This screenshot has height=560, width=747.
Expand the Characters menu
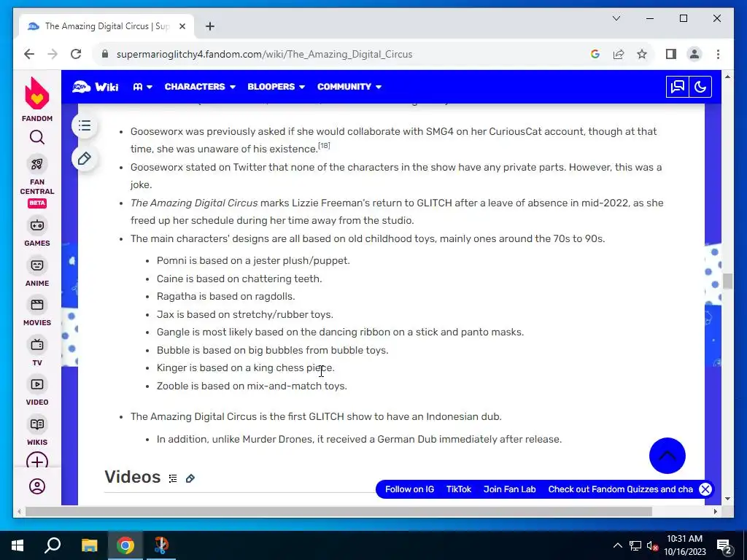[200, 87]
